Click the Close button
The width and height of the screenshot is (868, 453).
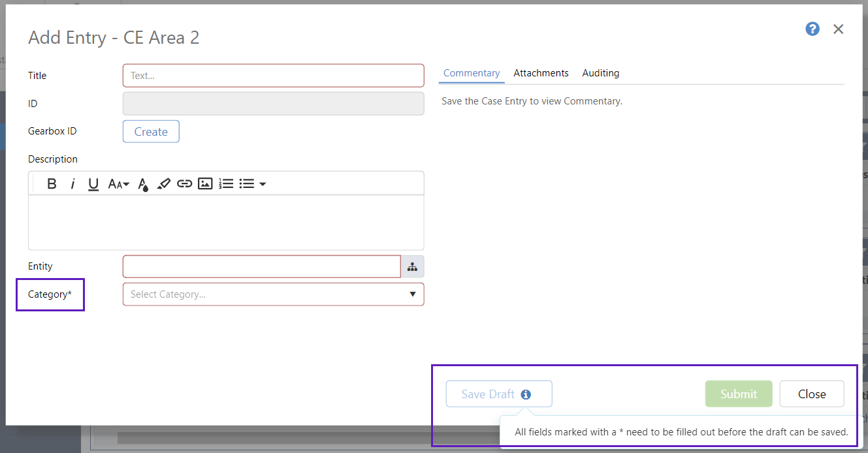(812, 394)
